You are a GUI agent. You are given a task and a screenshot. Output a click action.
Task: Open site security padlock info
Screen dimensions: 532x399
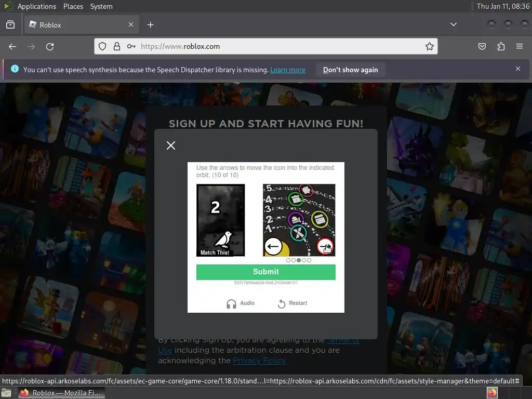(x=117, y=46)
